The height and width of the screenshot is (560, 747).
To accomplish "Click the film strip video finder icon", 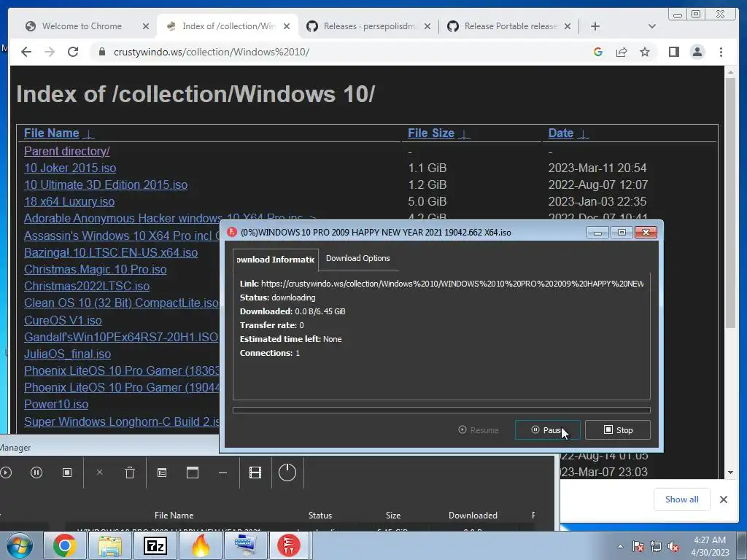I will [255, 472].
